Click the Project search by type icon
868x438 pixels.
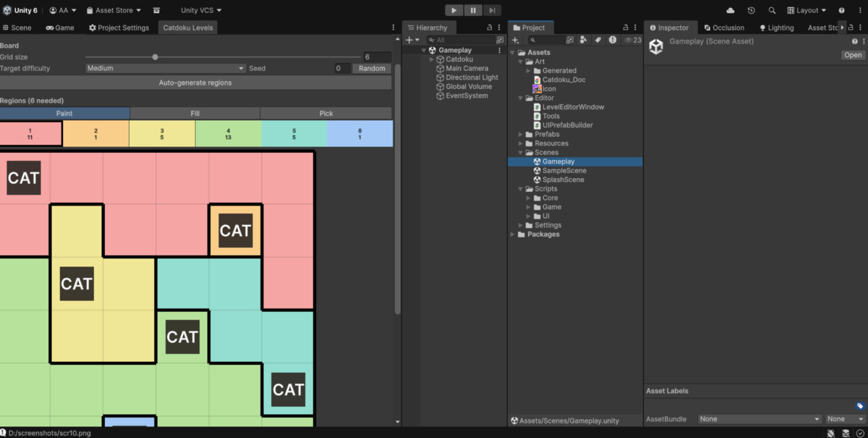point(584,40)
